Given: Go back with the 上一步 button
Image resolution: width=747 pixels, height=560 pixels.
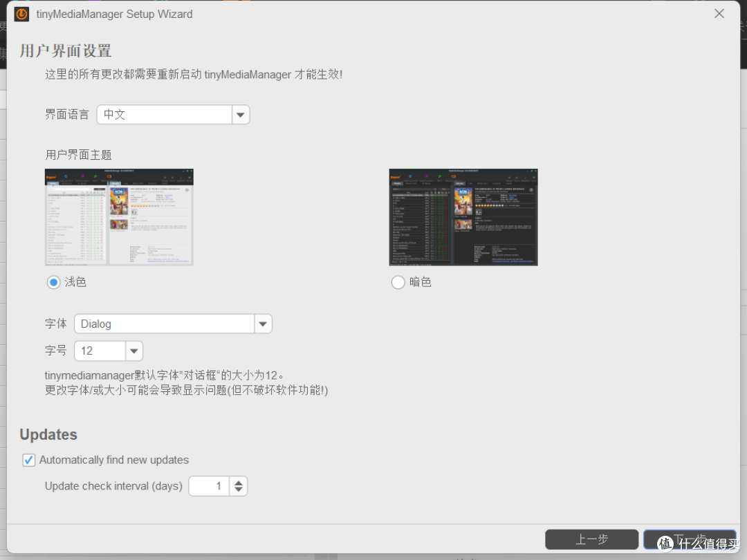Looking at the screenshot, I should [591, 539].
